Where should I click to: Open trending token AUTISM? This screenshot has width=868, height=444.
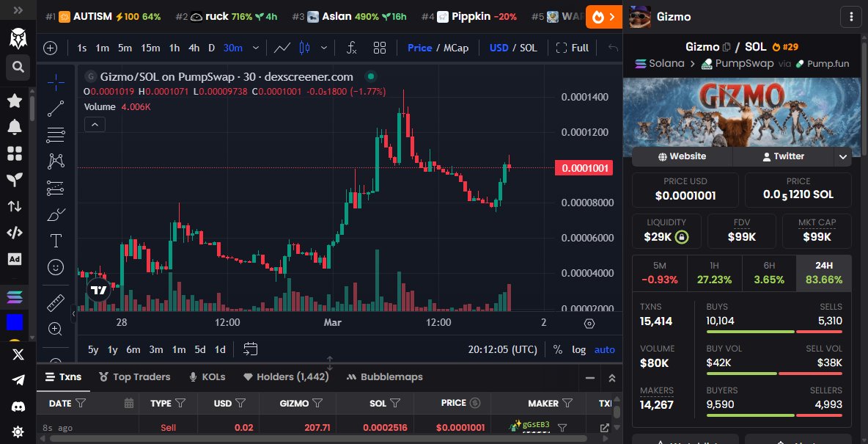pos(103,17)
